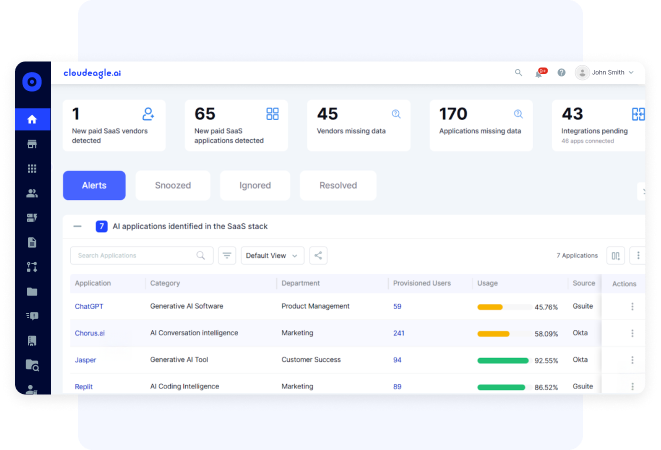Screen dimensions: 661x450
Task: Open the Applications missing data card
Action: [481, 126]
